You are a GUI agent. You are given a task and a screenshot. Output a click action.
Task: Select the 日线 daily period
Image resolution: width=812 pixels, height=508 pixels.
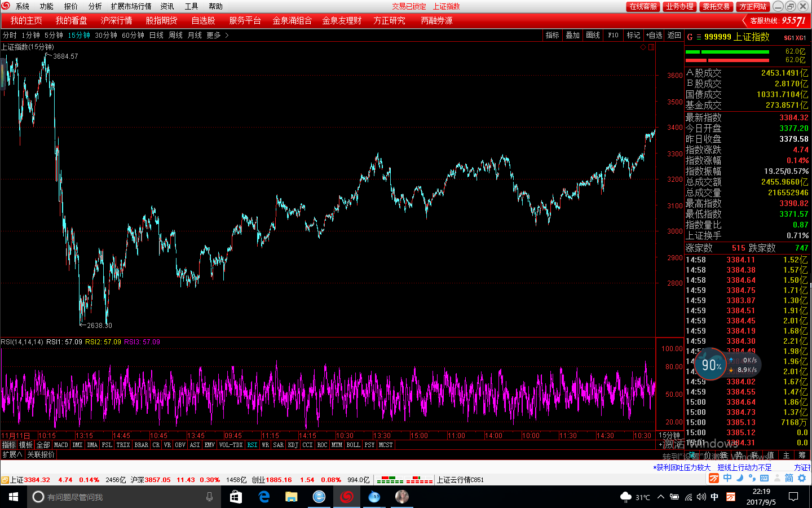coord(156,35)
